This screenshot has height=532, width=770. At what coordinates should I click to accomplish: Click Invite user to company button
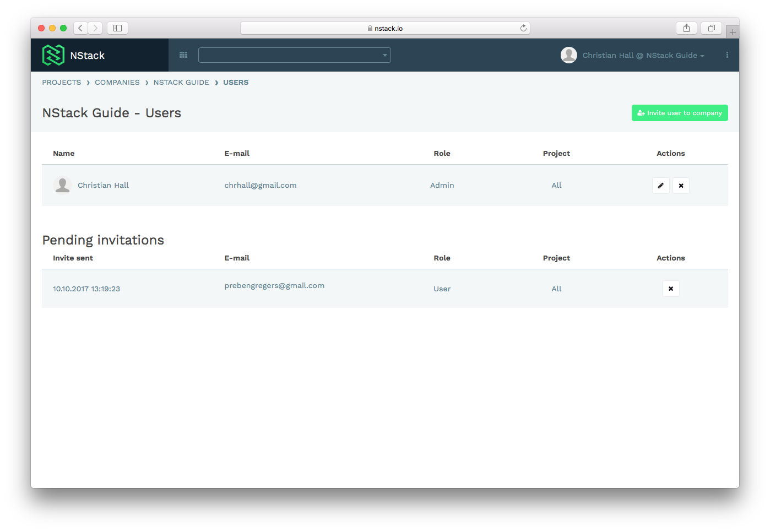[x=680, y=113]
